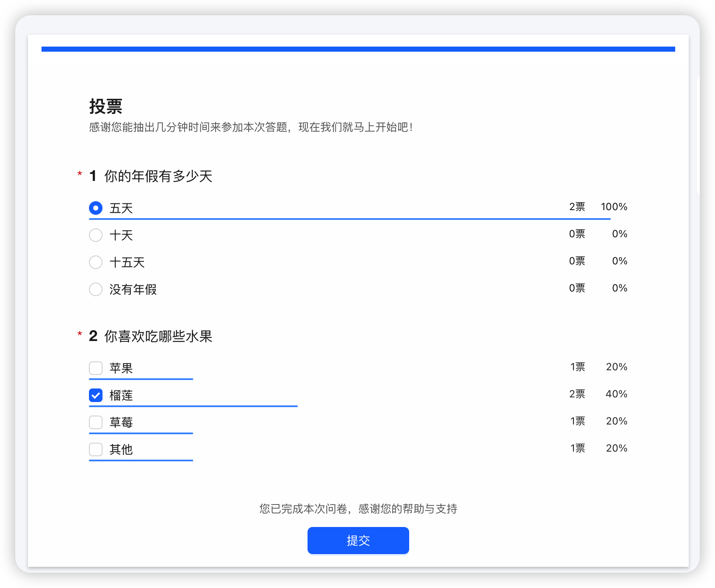Select the 五天 radio button
This screenshot has height=588, width=715.
(x=96, y=208)
